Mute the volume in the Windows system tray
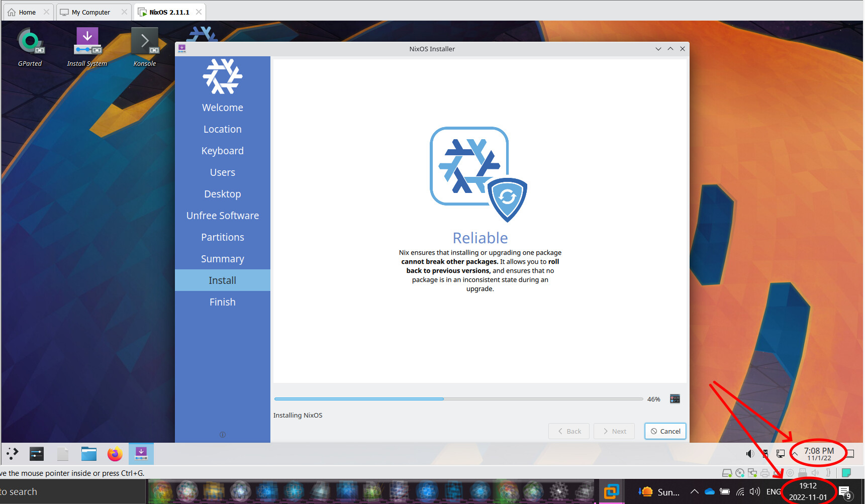Image resolution: width=865 pixels, height=504 pixels. click(x=754, y=491)
